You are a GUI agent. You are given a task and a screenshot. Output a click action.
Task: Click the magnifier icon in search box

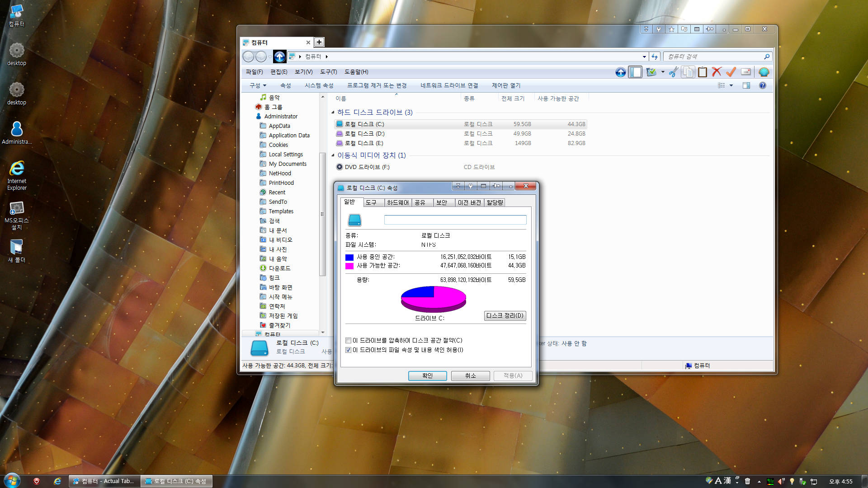click(767, 56)
